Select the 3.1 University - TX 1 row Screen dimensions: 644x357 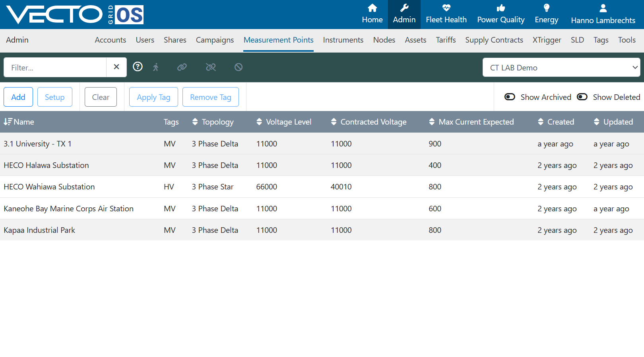click(322, 144)
